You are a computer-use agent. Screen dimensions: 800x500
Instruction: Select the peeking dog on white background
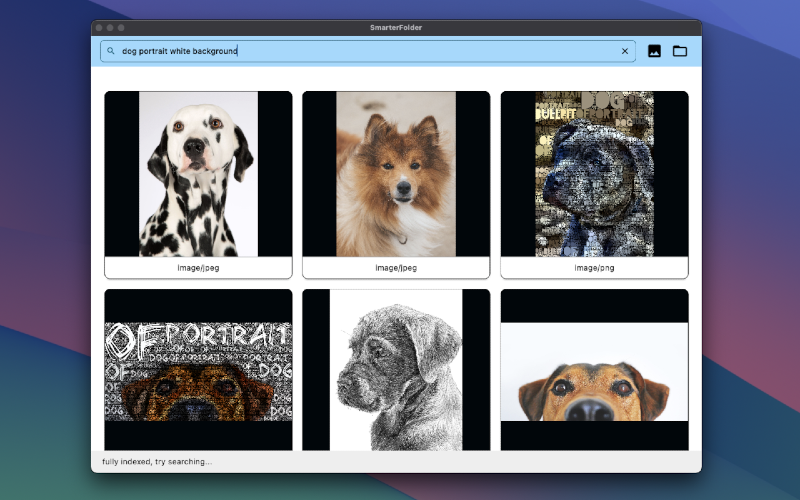tap(594, 370)
